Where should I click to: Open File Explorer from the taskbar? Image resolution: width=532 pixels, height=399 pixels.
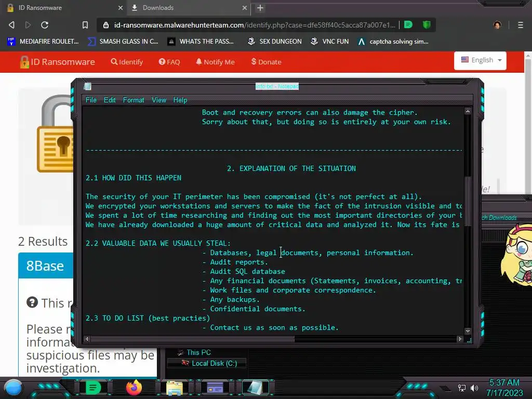point(175,388)
